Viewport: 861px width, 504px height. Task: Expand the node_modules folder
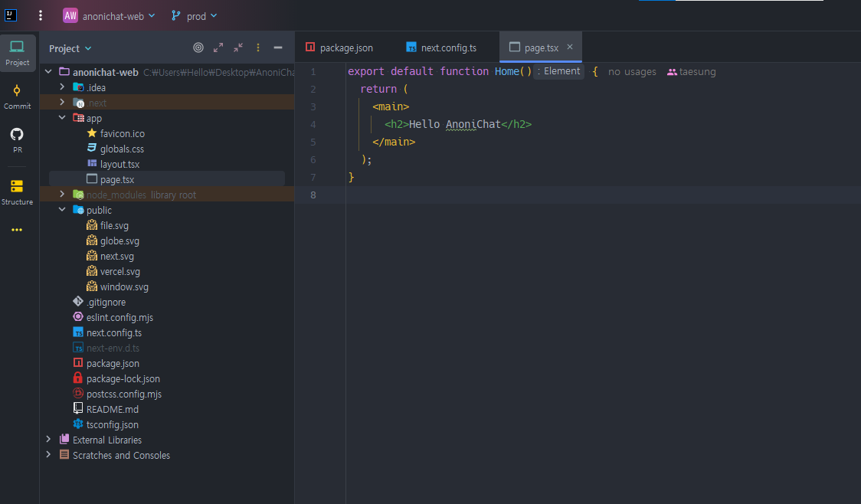pyautogui.click(x=62, y=195)
